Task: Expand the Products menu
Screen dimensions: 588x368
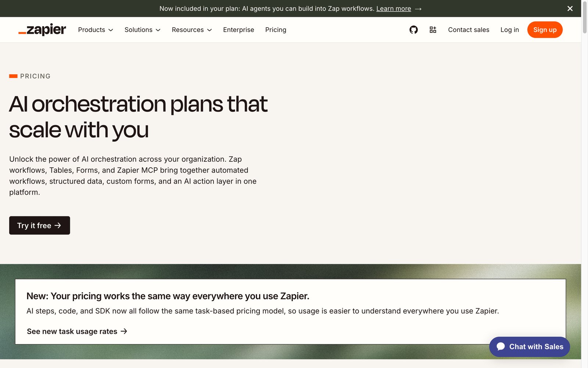Action: click(96, 30)
